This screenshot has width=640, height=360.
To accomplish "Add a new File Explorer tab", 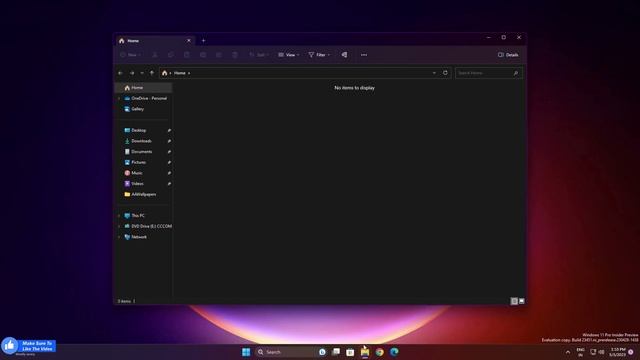I will (x=203, y=40).
